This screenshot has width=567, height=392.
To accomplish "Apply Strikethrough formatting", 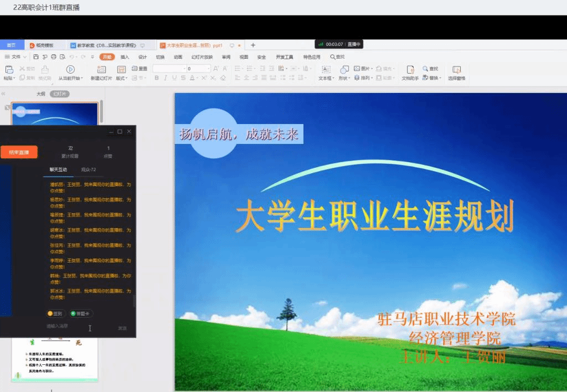I will pos(183,78).
